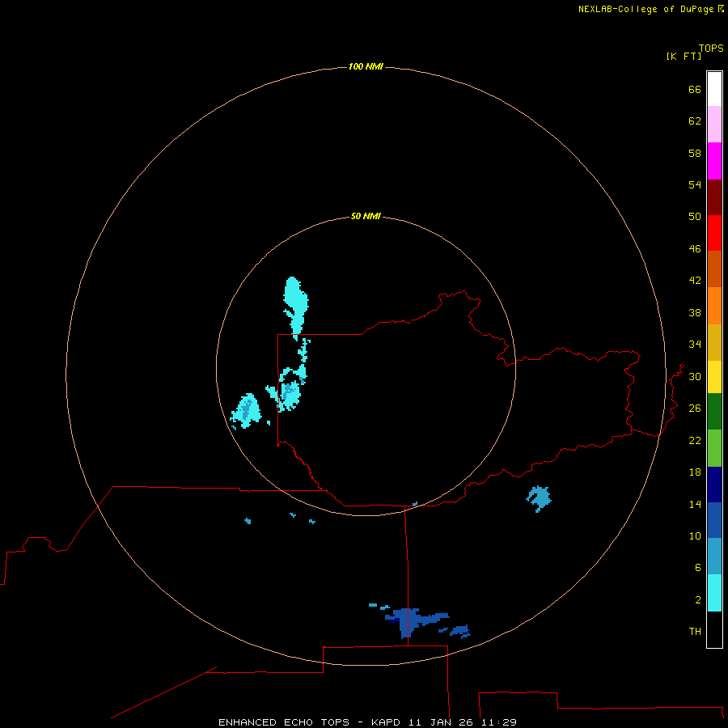Image resolution: width=728 pixels, height=728 pixels.
Task: Click the 2 legend value
Action: tap(698, 599)
